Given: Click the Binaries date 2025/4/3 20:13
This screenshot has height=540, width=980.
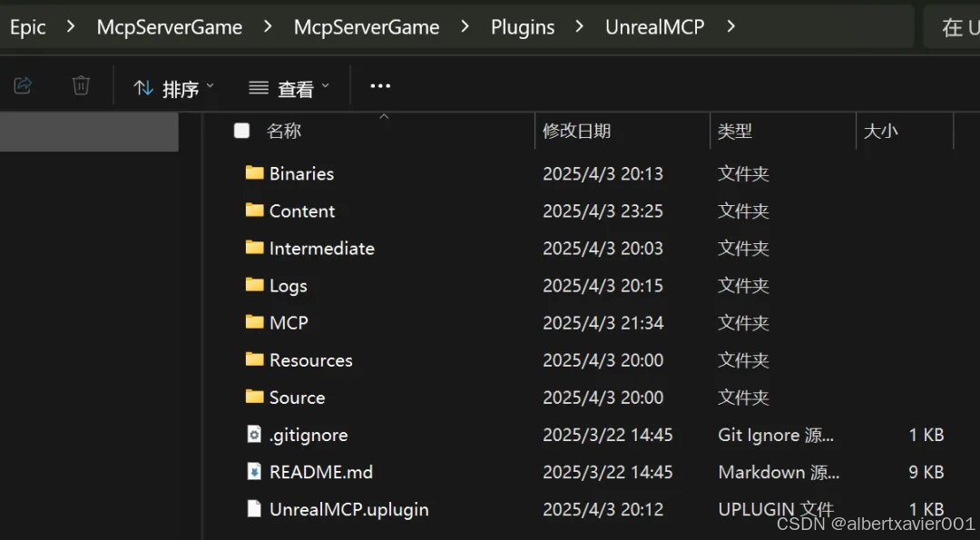Looking at the screenshot, I should [x=603, y=173].
